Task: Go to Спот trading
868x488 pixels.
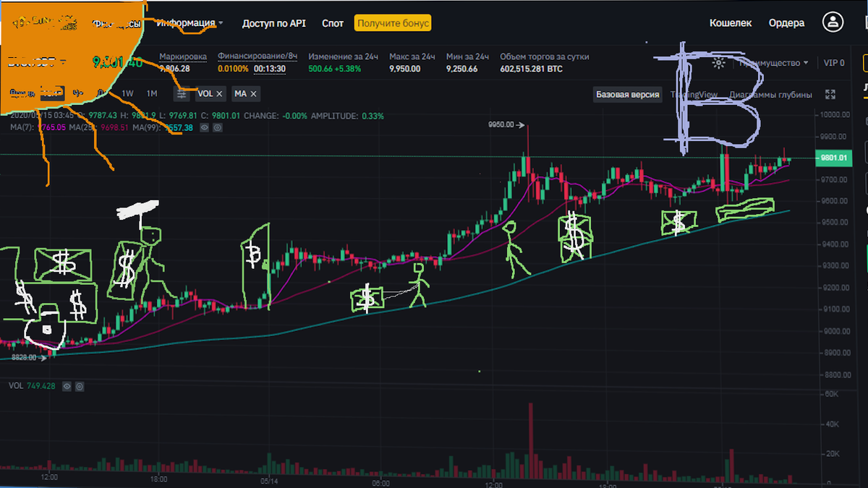Action: pos(333,23)
